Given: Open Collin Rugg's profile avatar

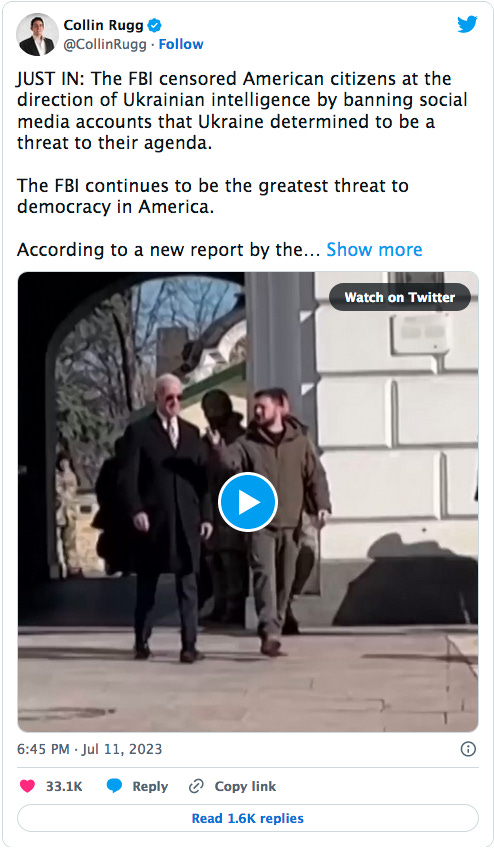Looking at the screenshot, I should click(37, 35).
